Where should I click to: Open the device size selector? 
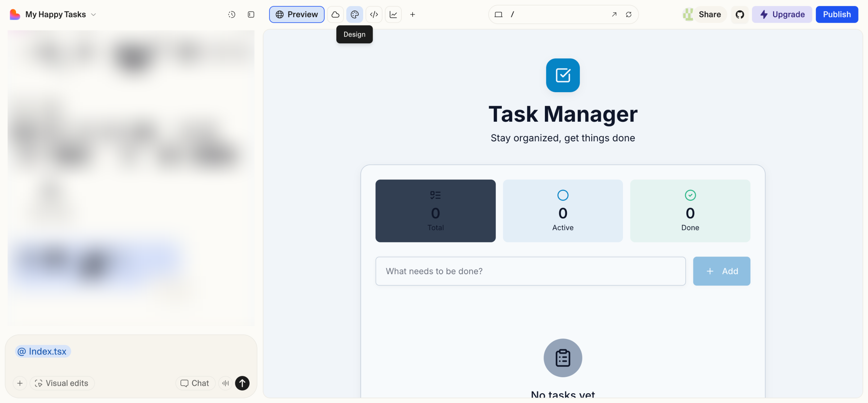(498, 15)
